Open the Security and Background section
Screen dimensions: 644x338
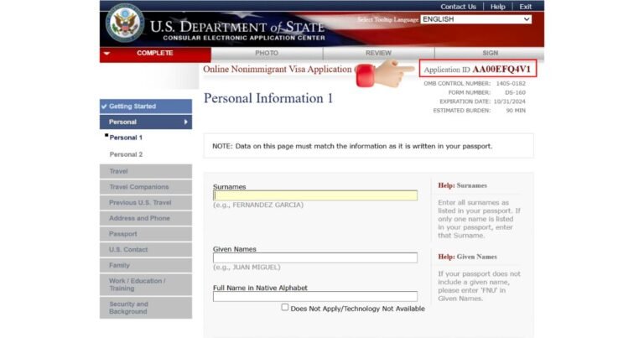point(146,308)
